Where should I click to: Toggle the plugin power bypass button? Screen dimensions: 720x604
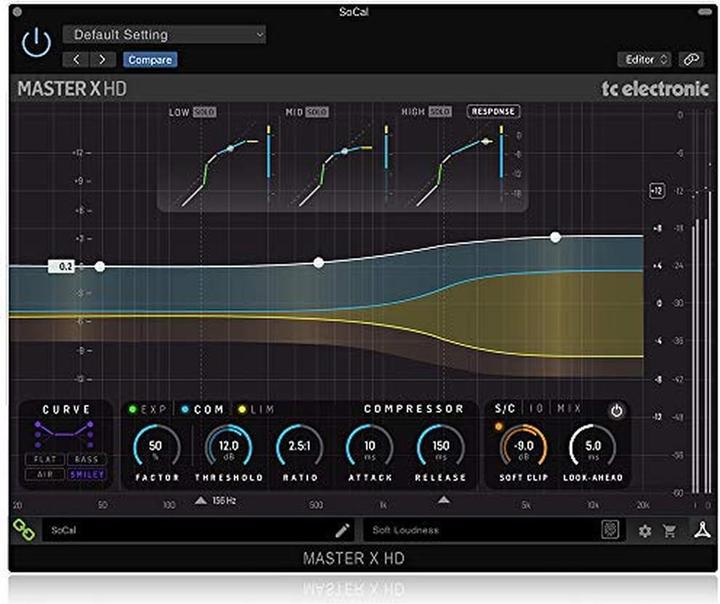pyautogui.click(x=36, y=42)
